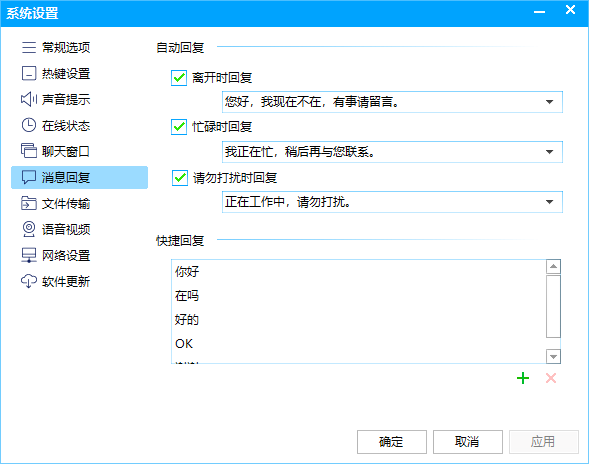The height and width of the screenshot is (464, 589).
Task: Select the 消息回复 sidebar item
Action: click(80, 177)
